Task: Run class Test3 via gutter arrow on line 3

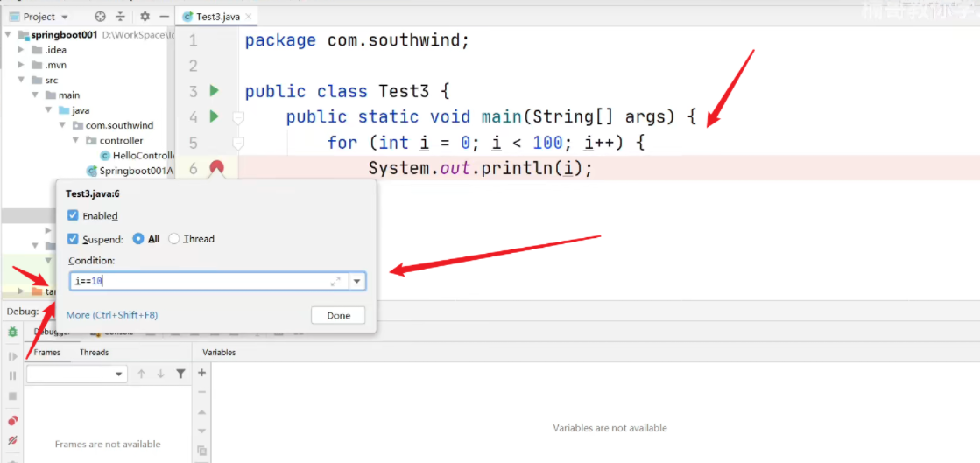Action: point(215,91)
